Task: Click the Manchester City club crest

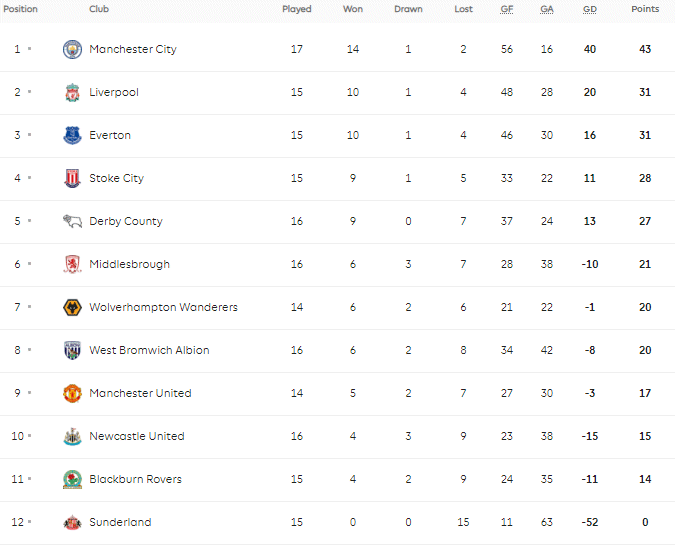Action: [72, 50]
